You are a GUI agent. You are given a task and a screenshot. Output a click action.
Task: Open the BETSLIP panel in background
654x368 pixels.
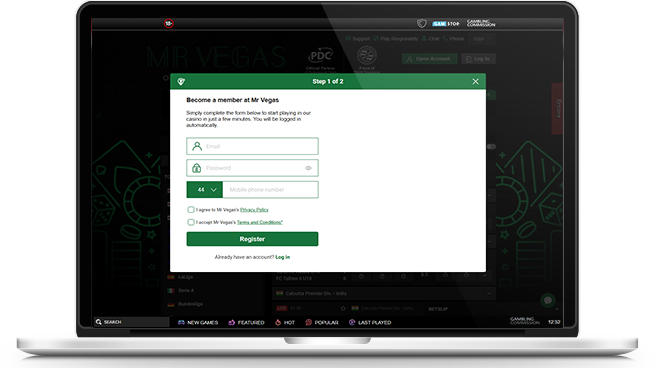pos(438,309)
